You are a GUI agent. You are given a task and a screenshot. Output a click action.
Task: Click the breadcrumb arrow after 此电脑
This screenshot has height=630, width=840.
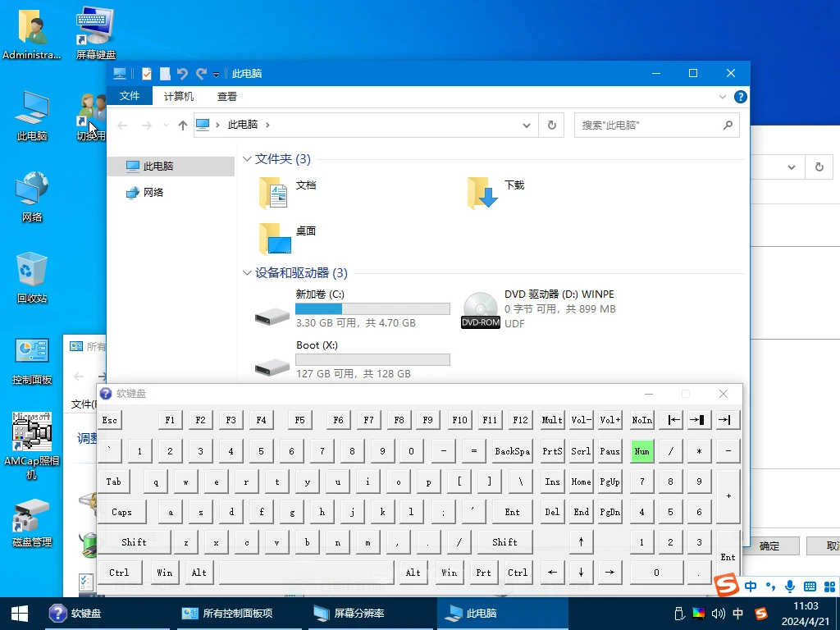click(x=268, y=125)
